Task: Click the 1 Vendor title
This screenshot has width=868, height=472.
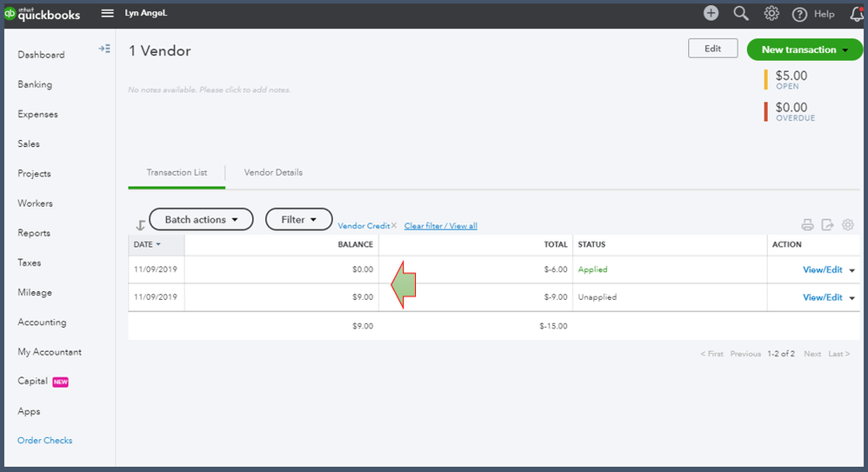Action: pyautogui.click(x=159, y=51)
